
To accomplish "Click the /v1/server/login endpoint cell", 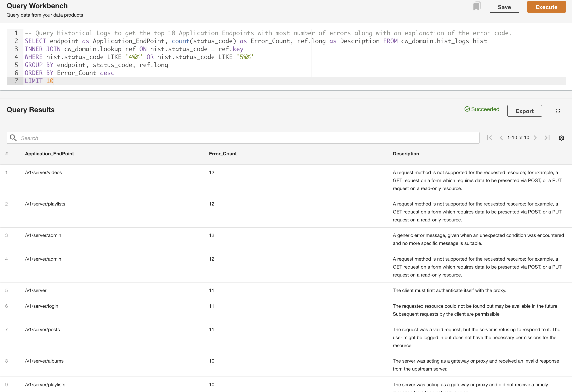I will (x=42, y=306).
